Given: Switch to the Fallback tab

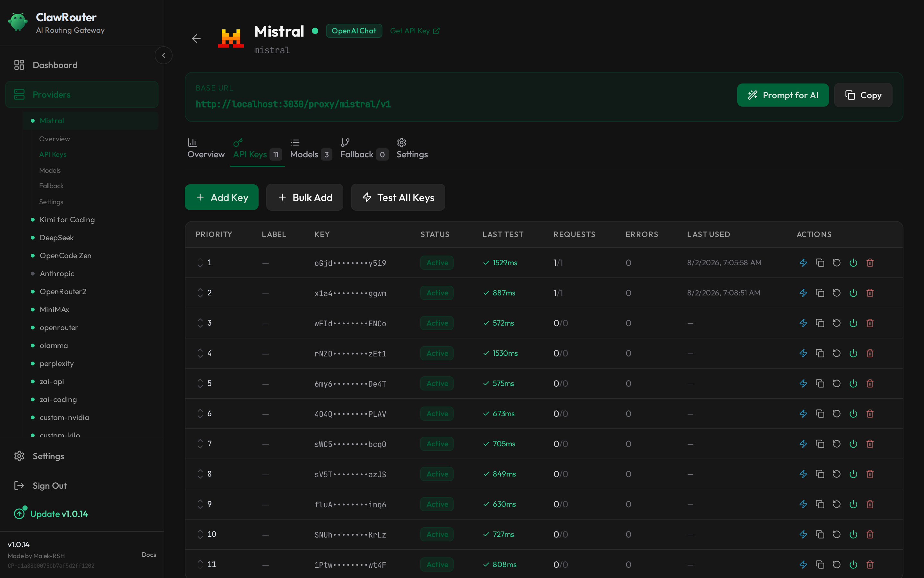Looking at the screenshot, I should click(x=364, y=149).
